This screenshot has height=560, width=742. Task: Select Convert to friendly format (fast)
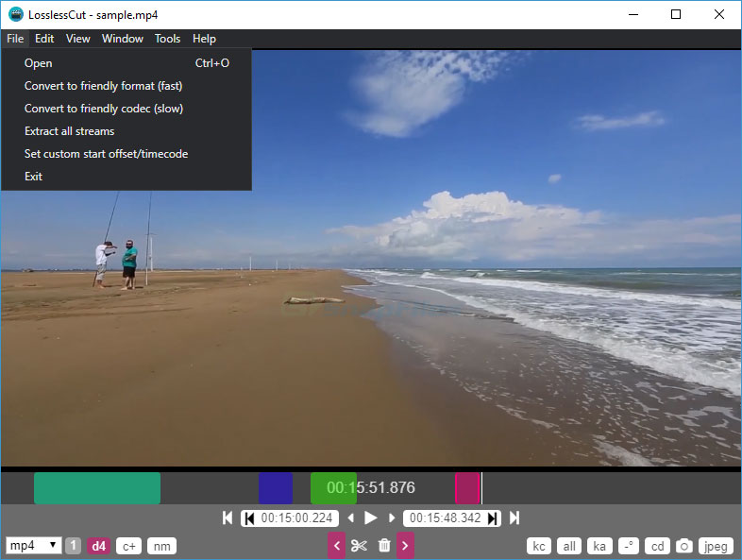click(x=126, y=86)
